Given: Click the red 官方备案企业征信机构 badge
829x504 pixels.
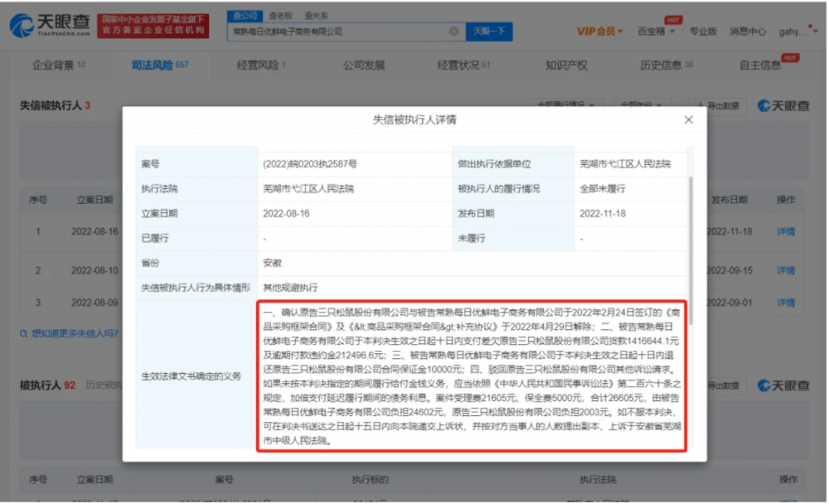Looking at the screenshot, I should pyautogui.click(x=153, y=26).
